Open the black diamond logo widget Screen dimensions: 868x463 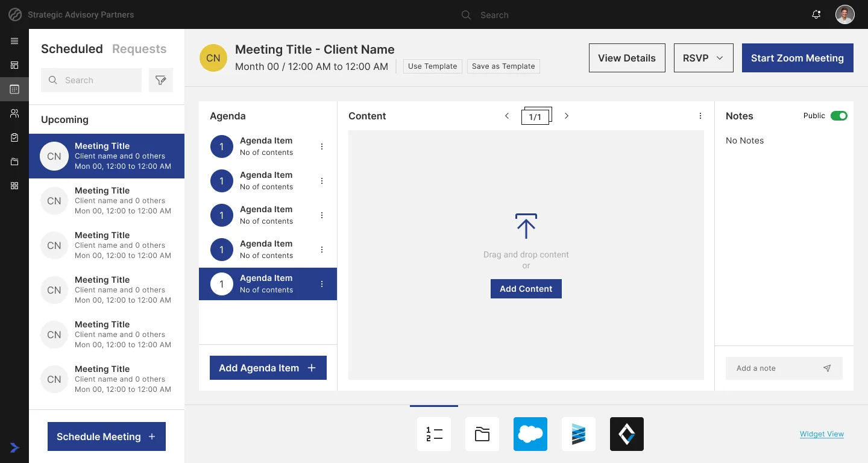(x=627, y=434)
